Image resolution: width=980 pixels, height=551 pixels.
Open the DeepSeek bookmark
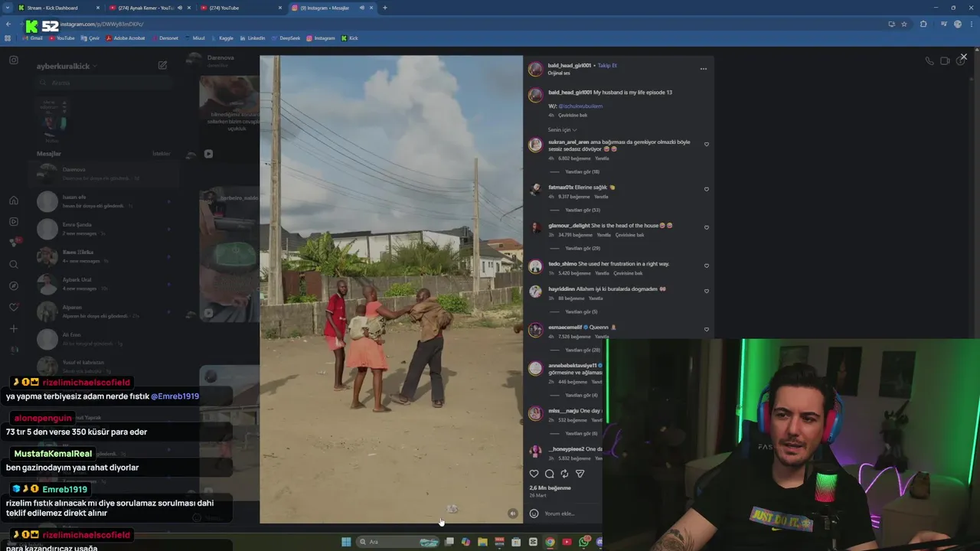coord(286,38)
